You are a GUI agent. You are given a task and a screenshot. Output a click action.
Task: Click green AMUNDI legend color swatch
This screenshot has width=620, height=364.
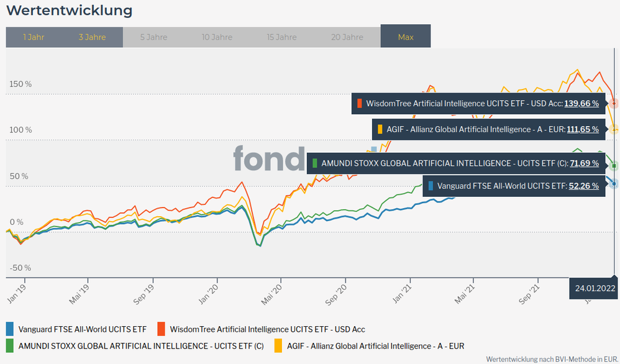pyautogui.click(x=10, y=345)
